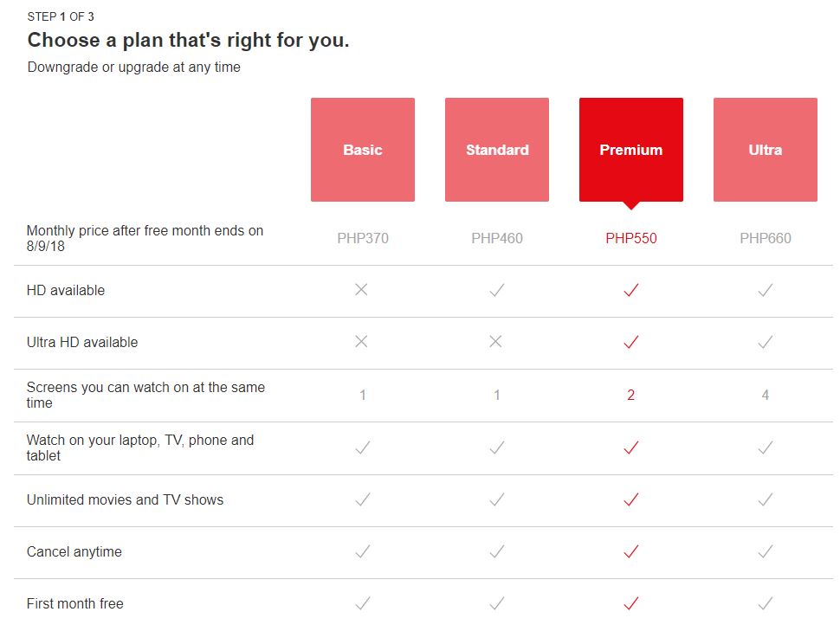This screenshot has width=840, height=631.
Task: Click Standard plan Ultra HD X mark
Action: [x=495, y=342]
